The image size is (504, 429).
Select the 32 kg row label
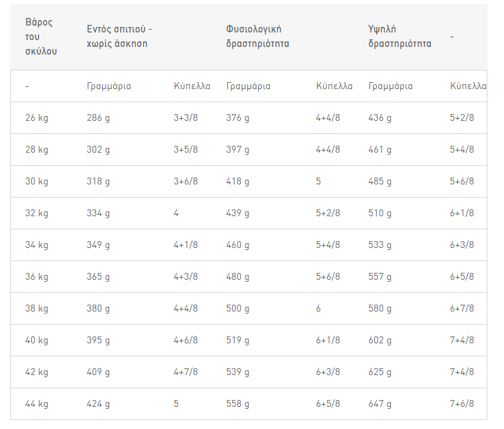pos(37,213)
